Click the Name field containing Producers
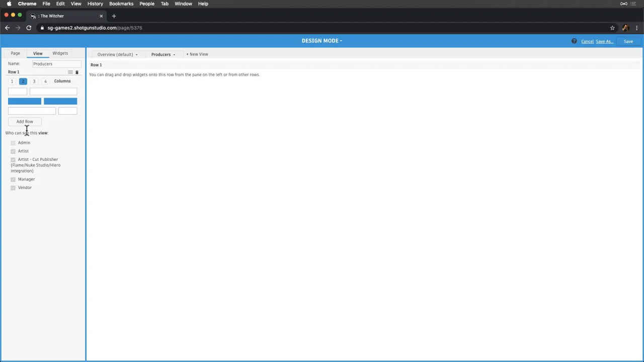Image resolution: width=644 pixels, height=362 pixels. point(56,64)
